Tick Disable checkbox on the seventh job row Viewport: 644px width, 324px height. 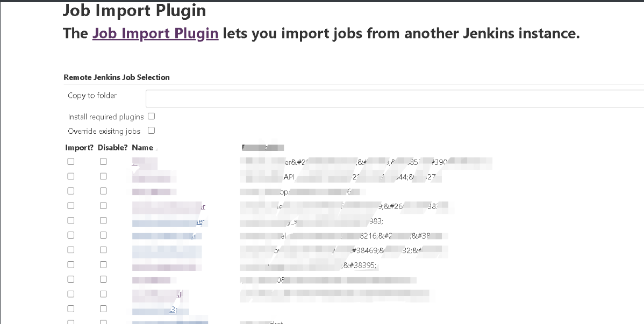103,250
